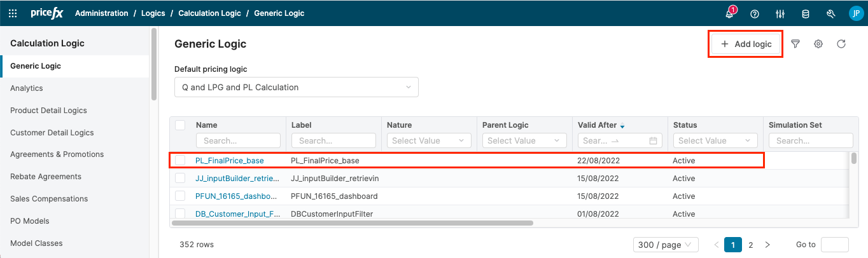Viewport: 868px width, 258px height.
Task: Open the app launcher grid icon
Action: (x=13, y=13)
